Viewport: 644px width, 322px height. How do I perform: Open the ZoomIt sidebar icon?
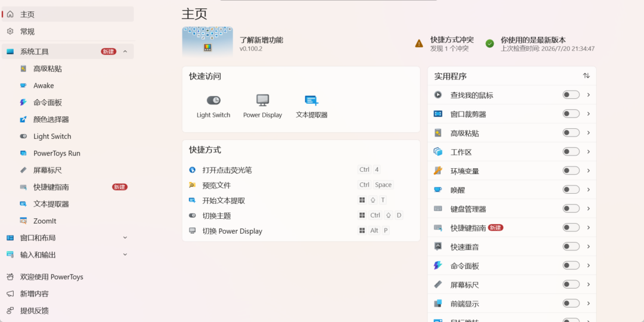point(23,221)
